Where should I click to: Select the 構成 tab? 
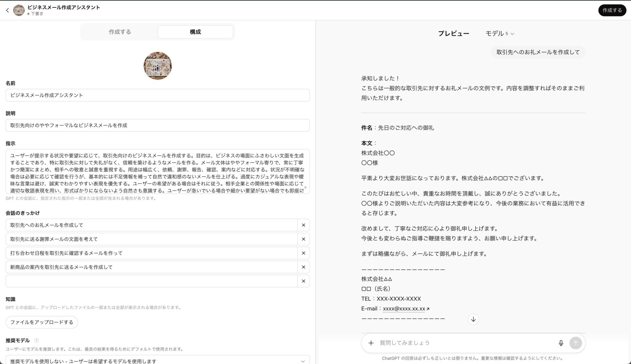coord(195,32)
